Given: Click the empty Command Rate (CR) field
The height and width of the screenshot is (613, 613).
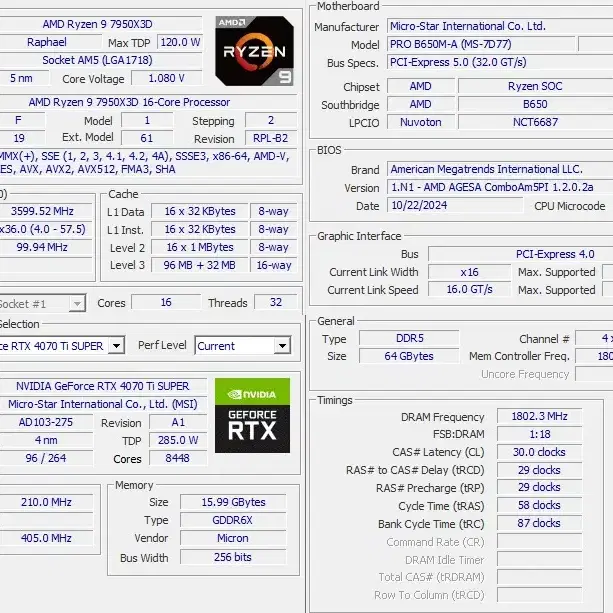Looking at the screenshot, I should pos(540,541).
